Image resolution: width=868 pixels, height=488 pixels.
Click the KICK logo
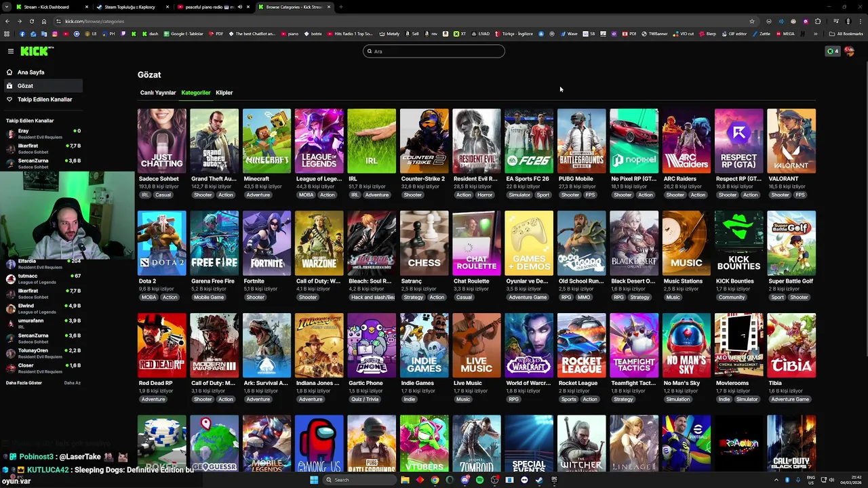pyautogui.click(x=36, y=51)
